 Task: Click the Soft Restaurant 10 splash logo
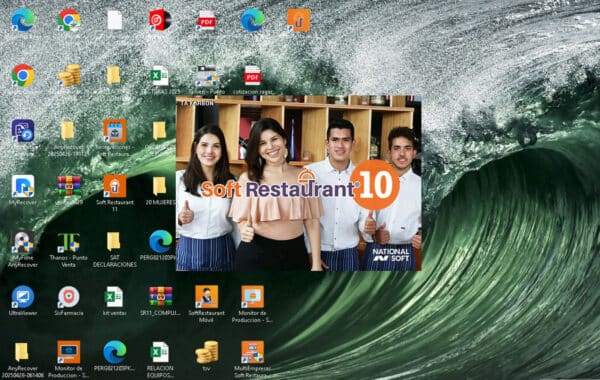(300, 185)
